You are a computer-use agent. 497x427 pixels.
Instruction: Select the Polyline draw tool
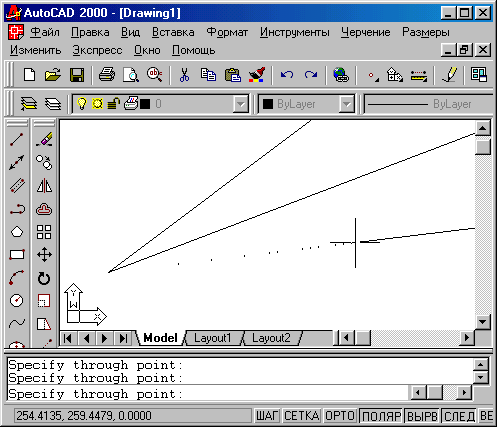point(17,209)
